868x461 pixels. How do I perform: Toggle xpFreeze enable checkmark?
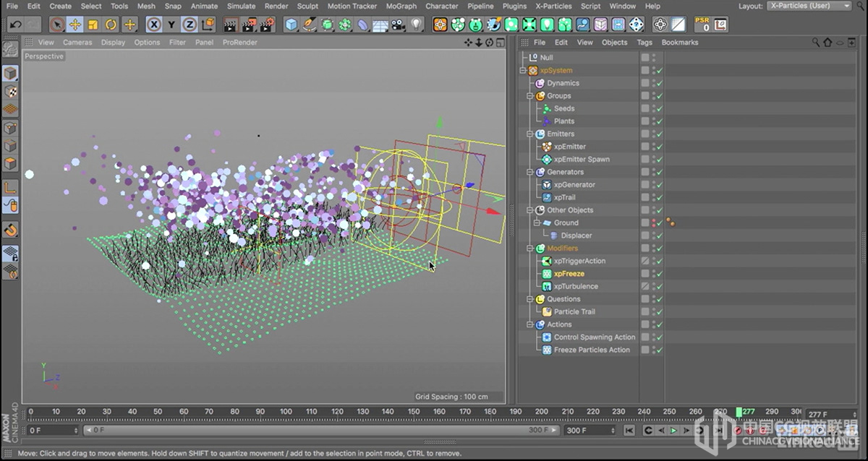pos(660,274)
